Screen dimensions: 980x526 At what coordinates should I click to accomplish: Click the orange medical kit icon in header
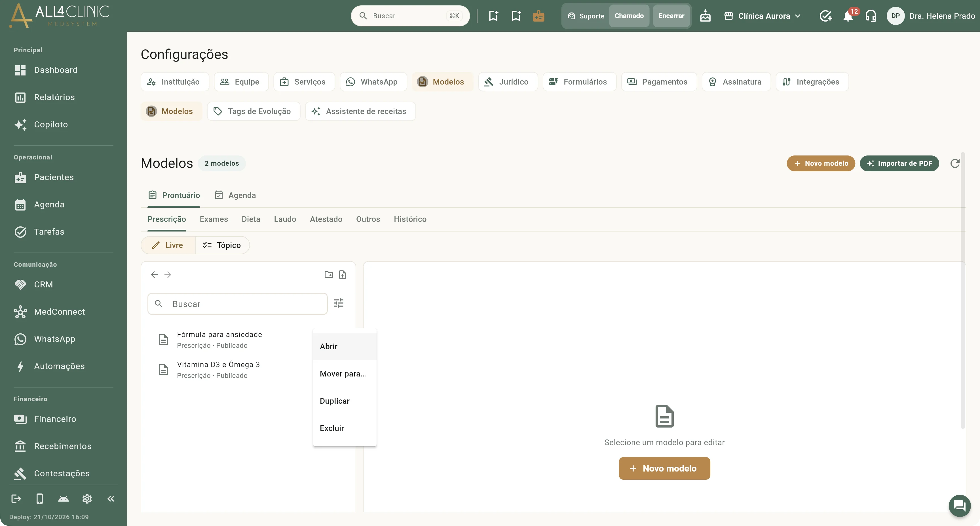click(x=538, y=16)
